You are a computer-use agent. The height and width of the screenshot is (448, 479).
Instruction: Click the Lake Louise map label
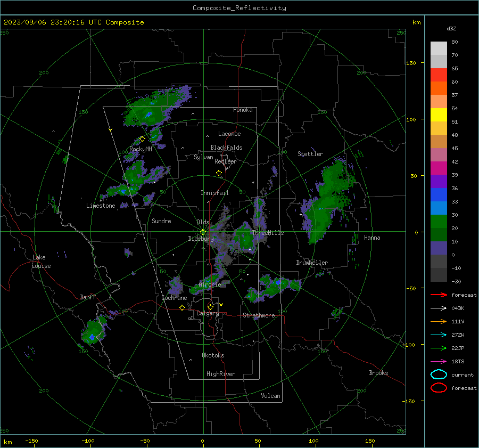click(x=41, y=262)
